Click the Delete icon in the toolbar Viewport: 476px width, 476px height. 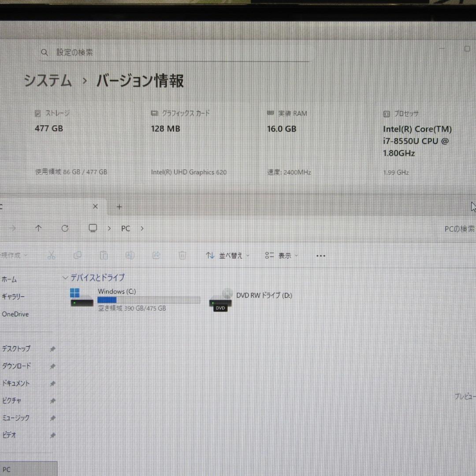[x=182, y=255]
